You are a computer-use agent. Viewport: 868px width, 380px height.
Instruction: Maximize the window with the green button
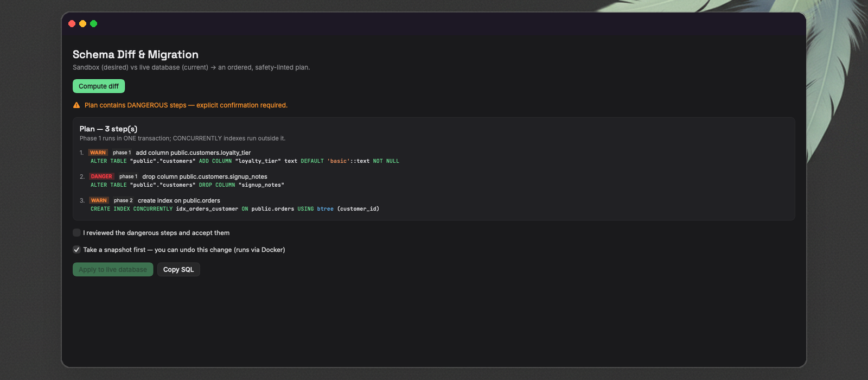pyautogui.click(x=93, y=24)
